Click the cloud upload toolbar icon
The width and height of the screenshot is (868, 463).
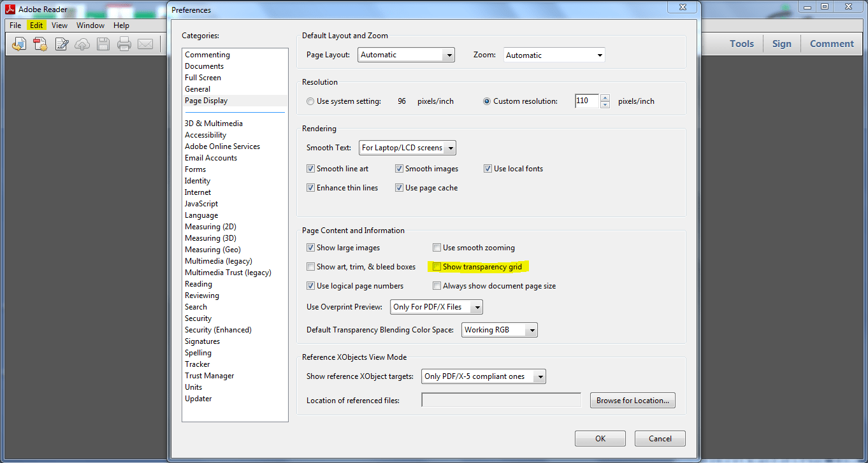tap(82, 44)
